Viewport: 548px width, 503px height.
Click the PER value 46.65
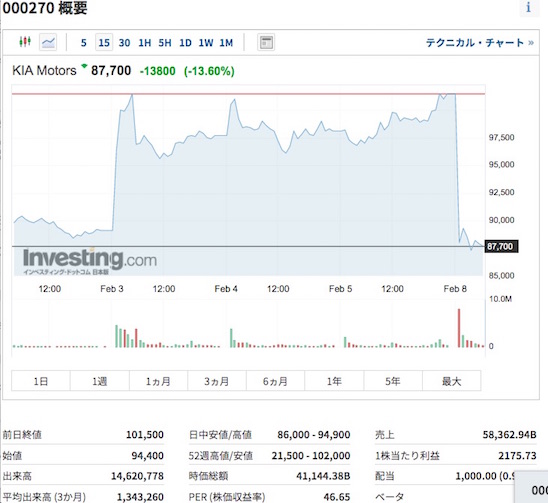pos(337,497)
